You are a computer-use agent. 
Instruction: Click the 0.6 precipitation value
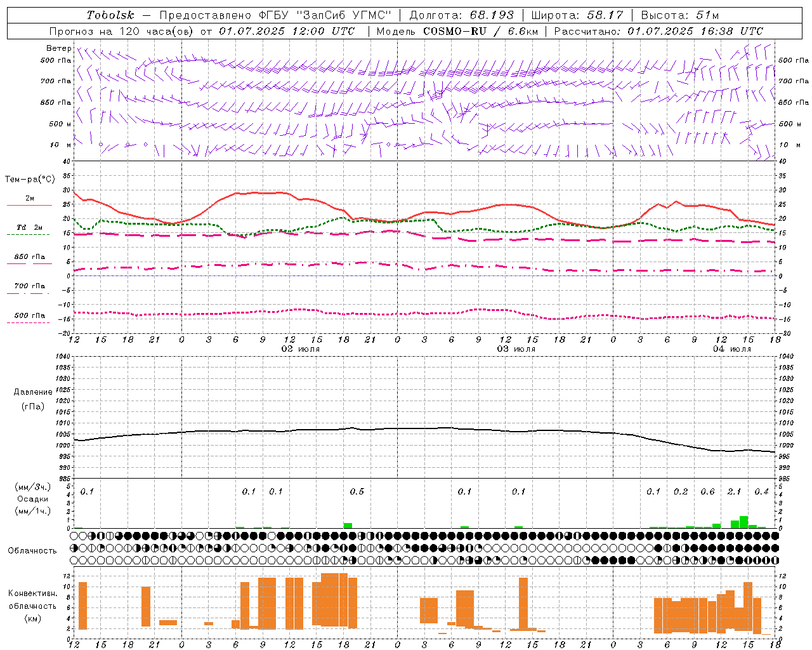[x=707, y=492]
